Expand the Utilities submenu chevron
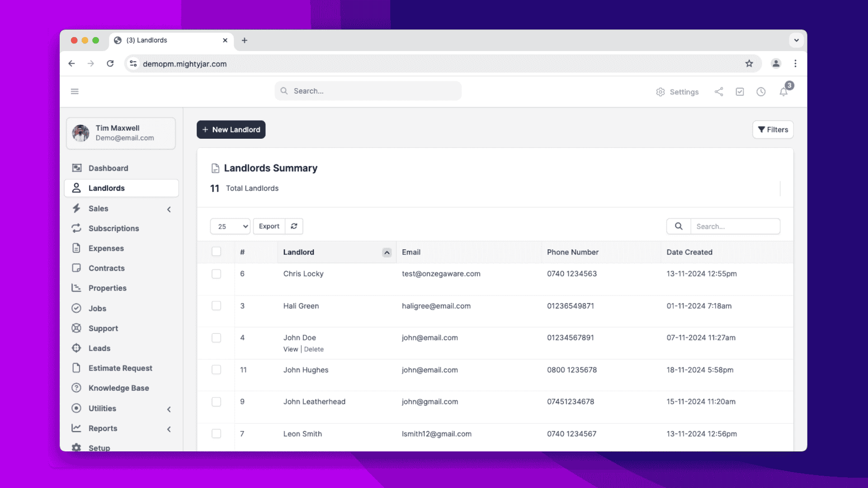Image resolution: width=868 pixels, height=488 pixels. (169, 409)
